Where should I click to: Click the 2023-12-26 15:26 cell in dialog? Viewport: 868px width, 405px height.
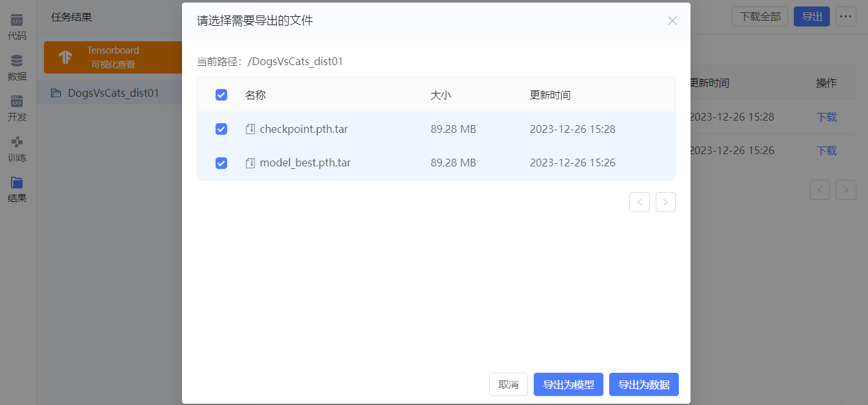pyautogui.click(x=572, y=163)
